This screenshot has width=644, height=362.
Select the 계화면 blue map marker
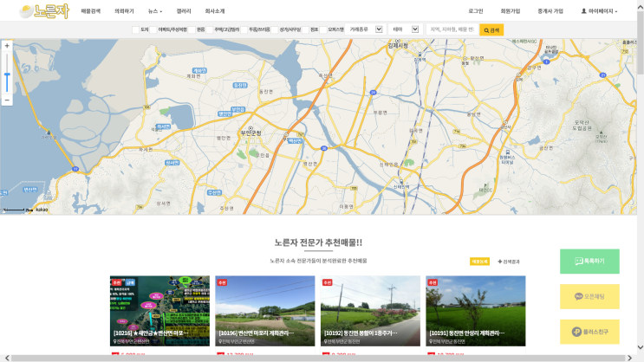(199, 71)
